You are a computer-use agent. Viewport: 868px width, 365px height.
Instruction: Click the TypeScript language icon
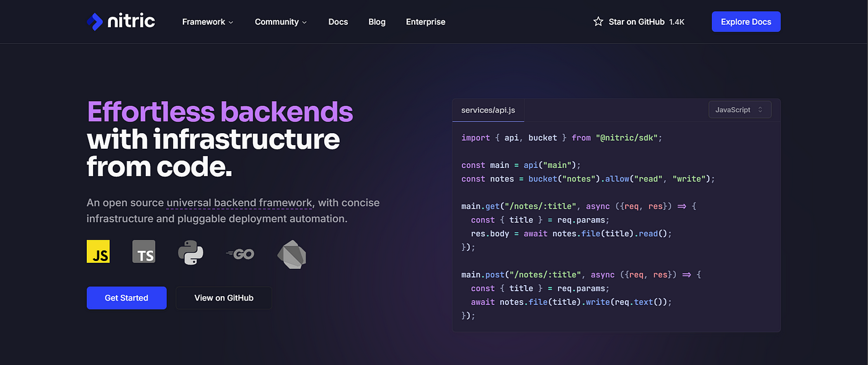coord(144,252)
